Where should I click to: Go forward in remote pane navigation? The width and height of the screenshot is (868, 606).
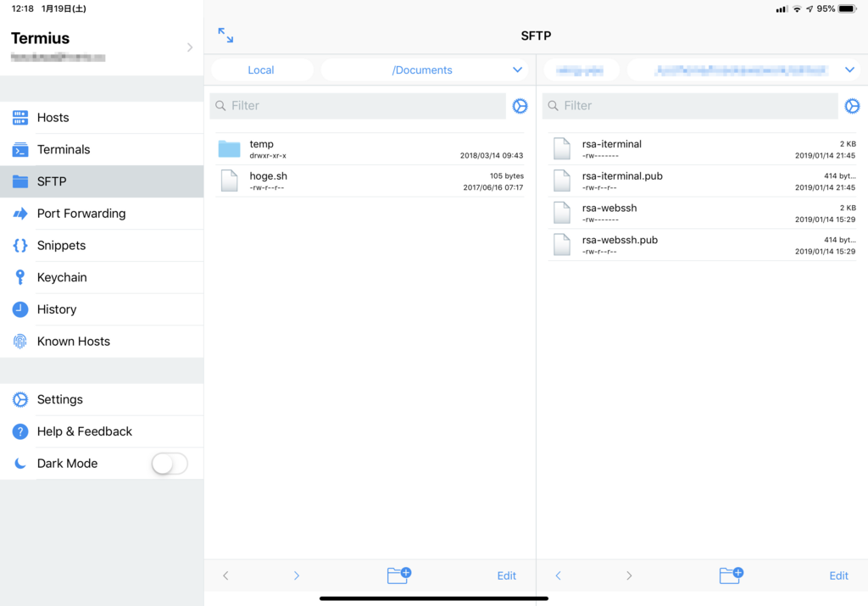629,575
